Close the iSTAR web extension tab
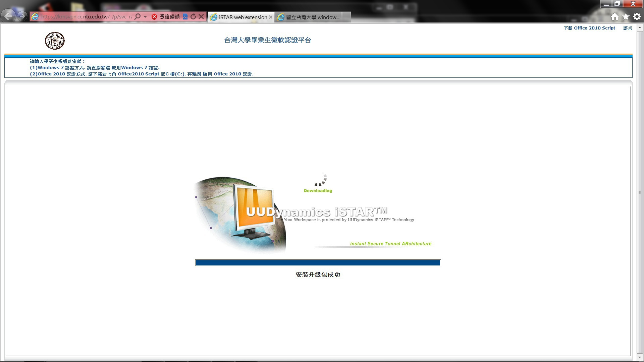The width and height of the screenshot is (644, 362). click(x=271, y=17)
